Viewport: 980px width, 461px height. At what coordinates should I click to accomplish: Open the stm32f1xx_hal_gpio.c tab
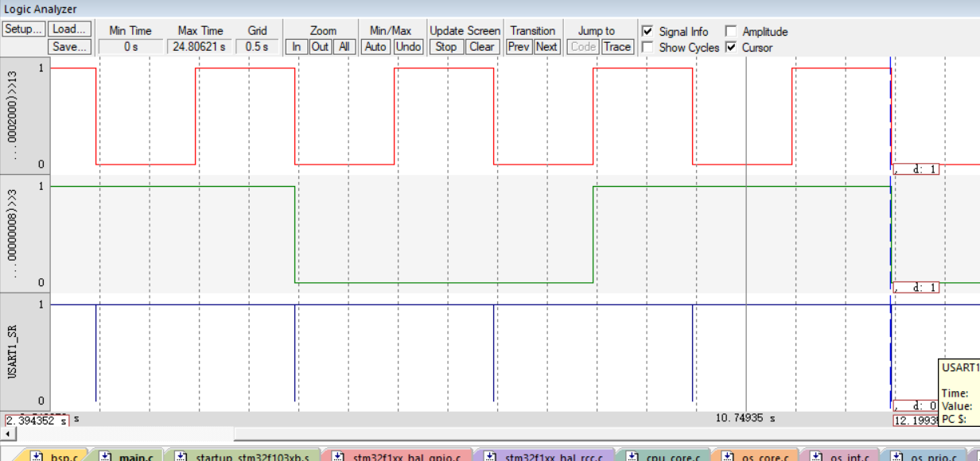(x=396, y=456)
